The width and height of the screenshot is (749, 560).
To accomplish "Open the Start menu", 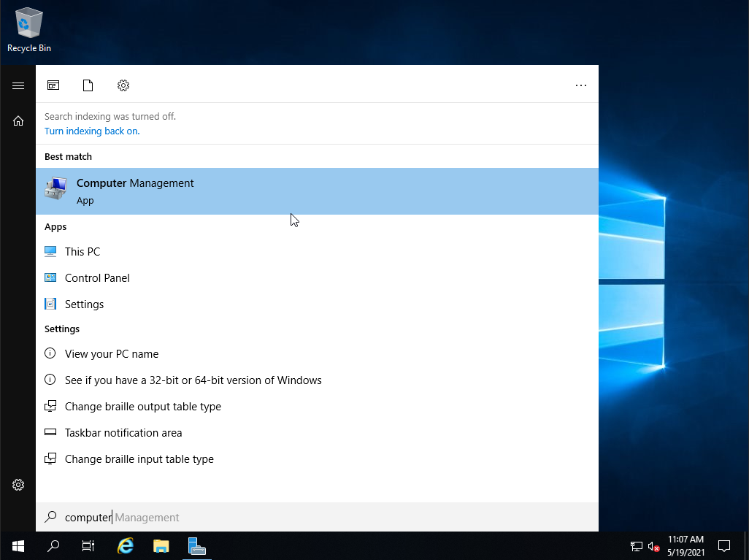I will pyautogui.click(x=17, y=545).
